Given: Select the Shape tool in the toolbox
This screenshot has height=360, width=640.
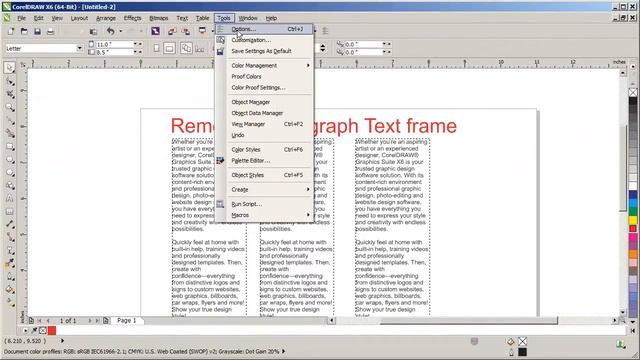Looking at the screenshot, I should (10, 82).
